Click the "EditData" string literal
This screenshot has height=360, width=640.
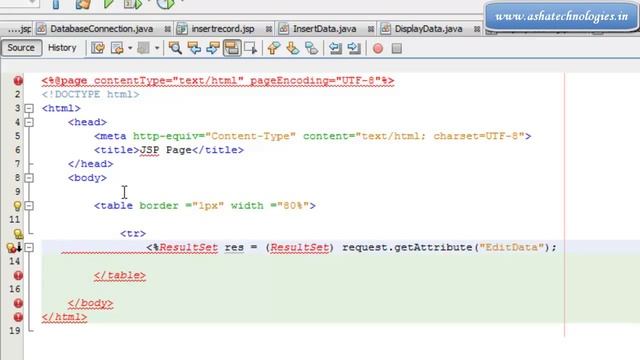point(512,247)
